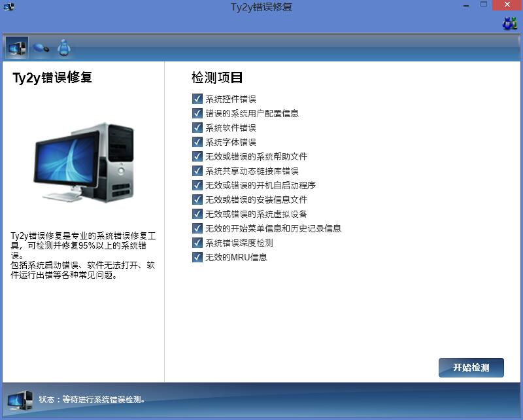Toggle 无效或错误的开机自启动程序 detection

click(197, 185)
